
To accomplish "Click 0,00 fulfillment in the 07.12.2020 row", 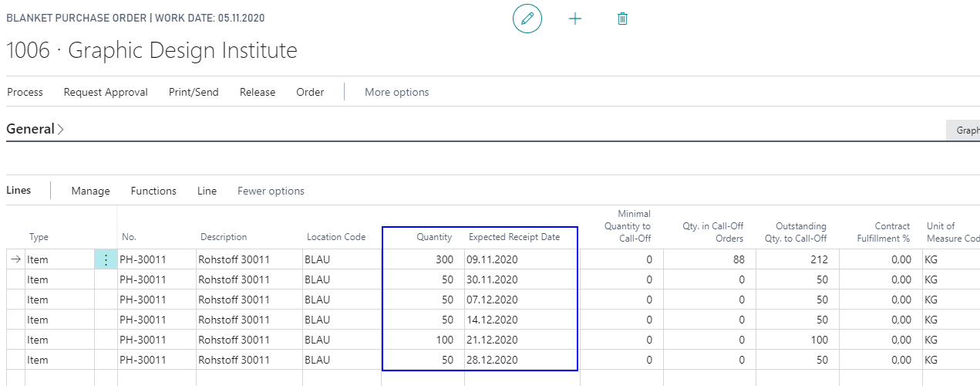I will pos(901,300).
